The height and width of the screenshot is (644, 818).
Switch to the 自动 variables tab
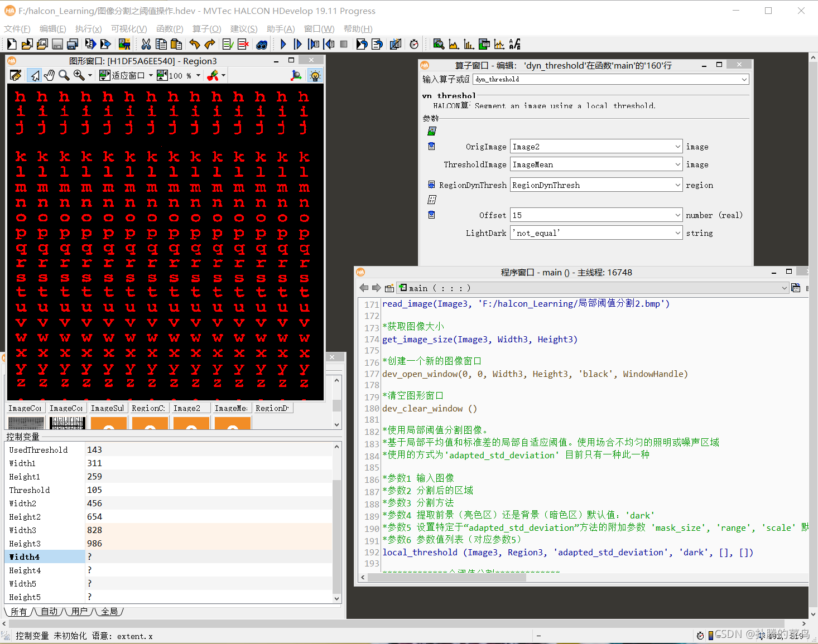pos(49,612)
